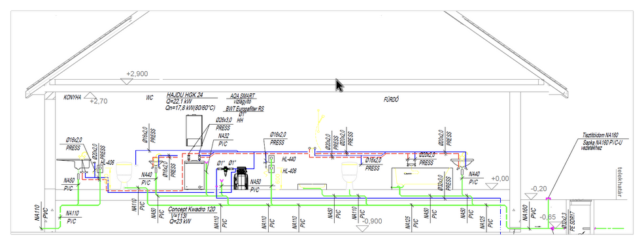Click the Ø26x3,0 pipe size label
This screenshot has width=644, height=245.
(224, 120)
